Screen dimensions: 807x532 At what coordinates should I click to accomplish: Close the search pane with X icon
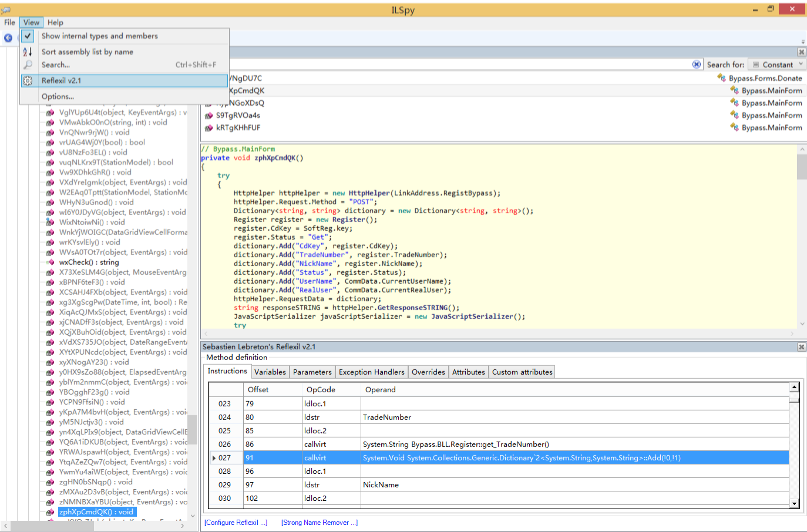coord(801,52)
